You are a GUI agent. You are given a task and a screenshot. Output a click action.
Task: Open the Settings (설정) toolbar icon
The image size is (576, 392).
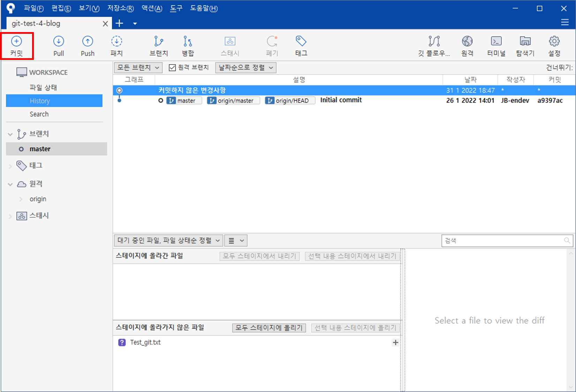tap(554, 46)
